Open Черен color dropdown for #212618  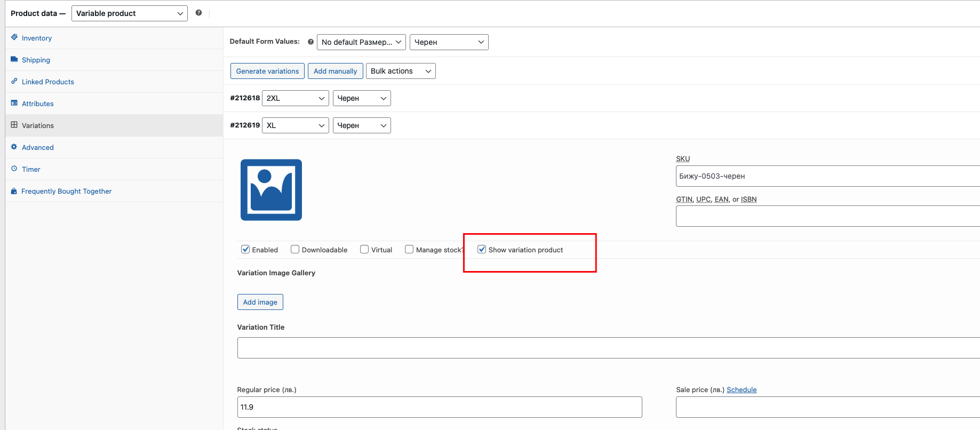click(362, 98)
